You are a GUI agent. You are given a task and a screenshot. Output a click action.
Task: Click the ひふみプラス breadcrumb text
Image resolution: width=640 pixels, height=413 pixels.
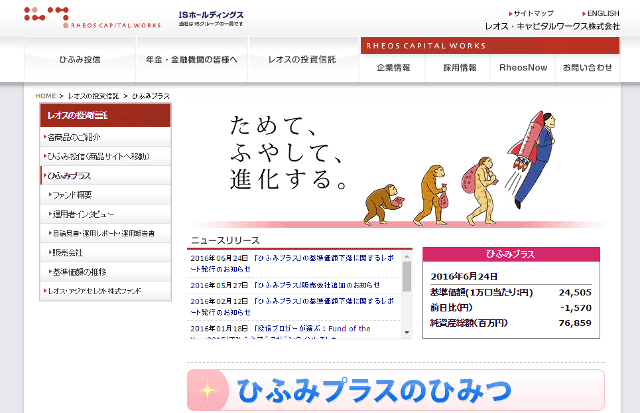point(151,96)
